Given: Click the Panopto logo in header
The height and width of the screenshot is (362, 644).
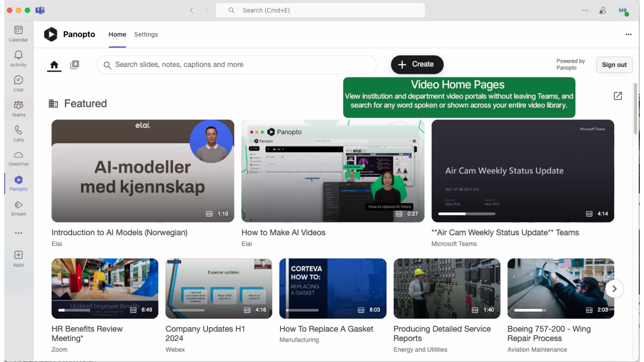Looking at the screenshot, I should [x=50, y=34].
